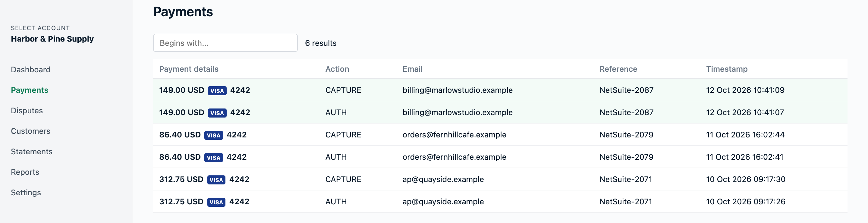
Task: Open the Payments sidebar item
Action: 30,90
